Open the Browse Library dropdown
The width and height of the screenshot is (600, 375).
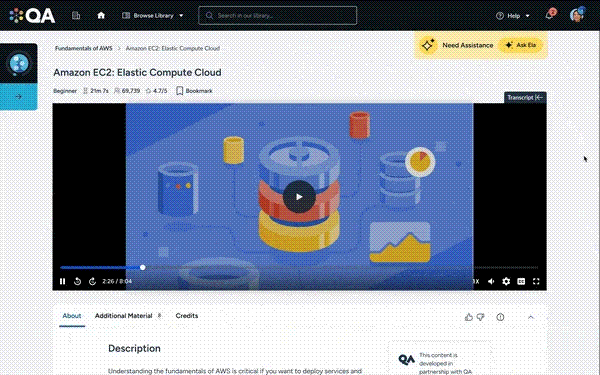click(153, 16)
